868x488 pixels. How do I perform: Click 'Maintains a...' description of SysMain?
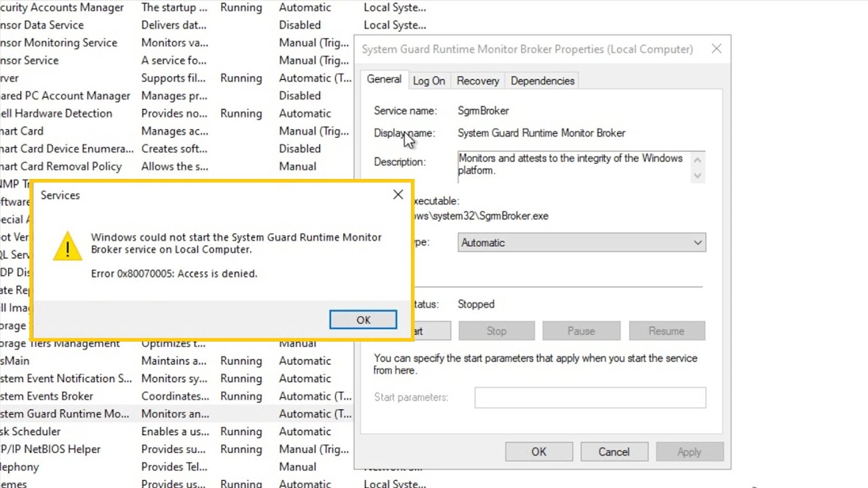click(174, 361)
